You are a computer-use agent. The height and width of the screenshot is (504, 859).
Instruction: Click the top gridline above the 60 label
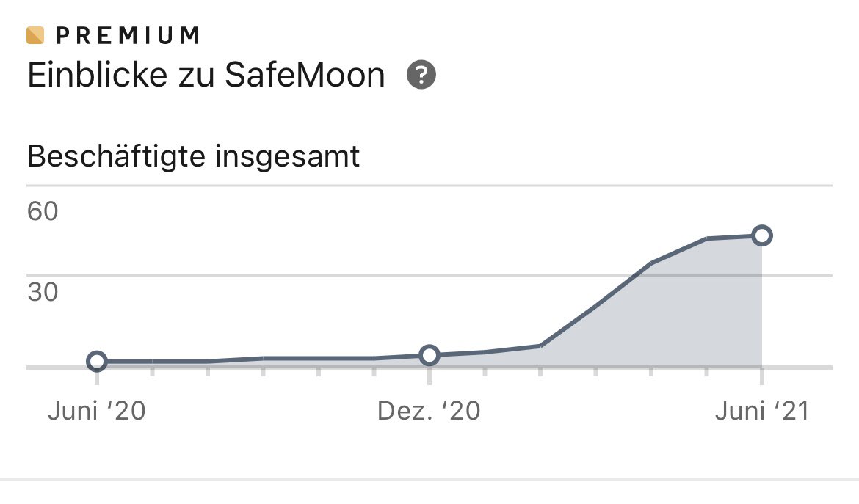(429, 186)
